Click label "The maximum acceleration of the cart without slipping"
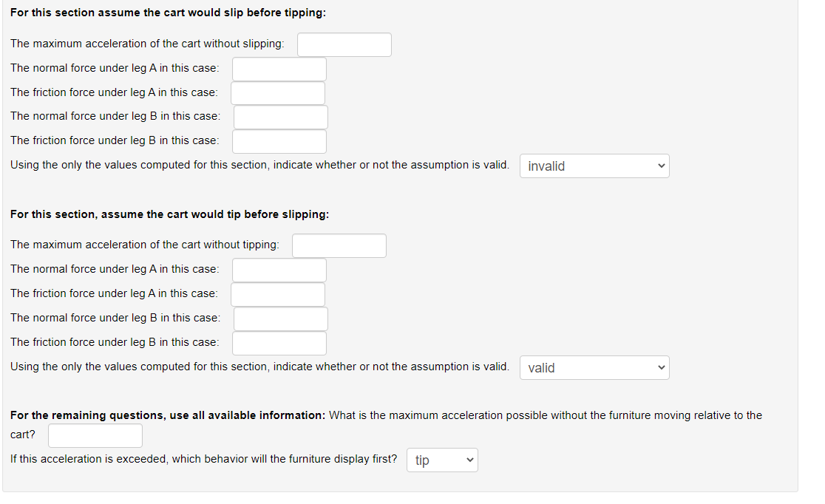The height and width of the screenshot is (504, 825). 147,44
